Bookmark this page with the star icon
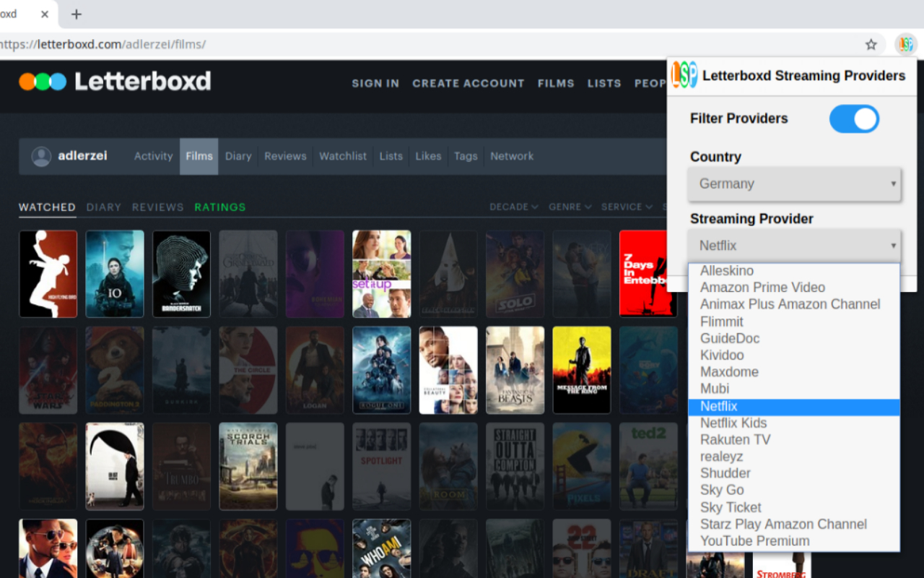This screenshot has width=924, height=578. tap(871, 45)
